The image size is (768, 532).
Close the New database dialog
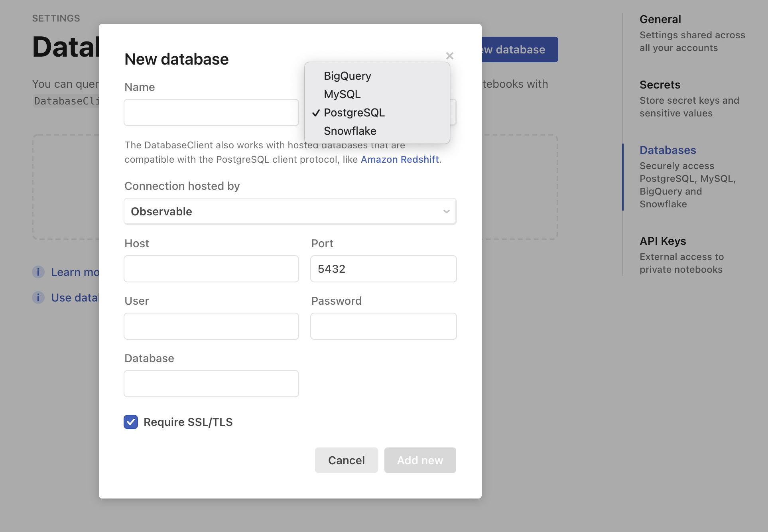pyautogui.click(x=450, y=56)
